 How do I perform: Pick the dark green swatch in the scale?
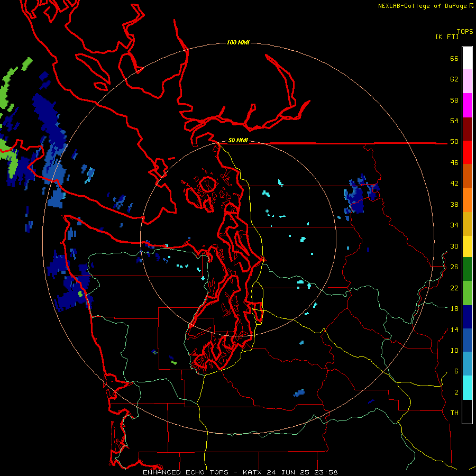point(467,269)
